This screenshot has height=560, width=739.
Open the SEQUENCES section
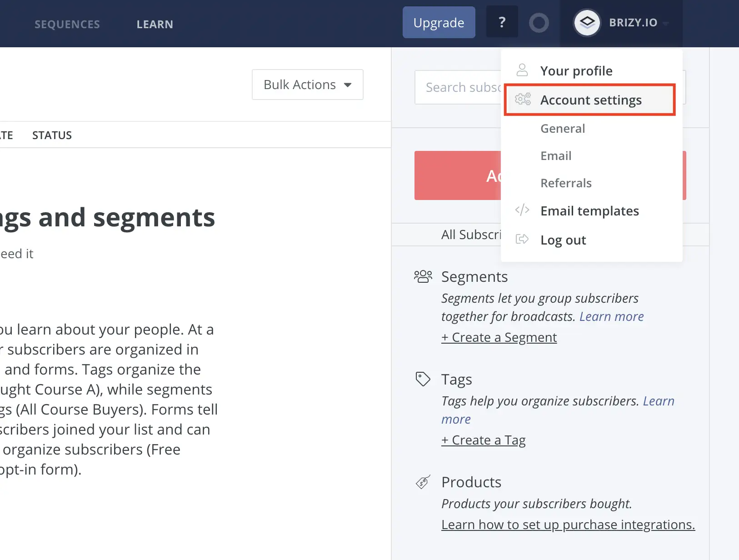click(67, 24)
